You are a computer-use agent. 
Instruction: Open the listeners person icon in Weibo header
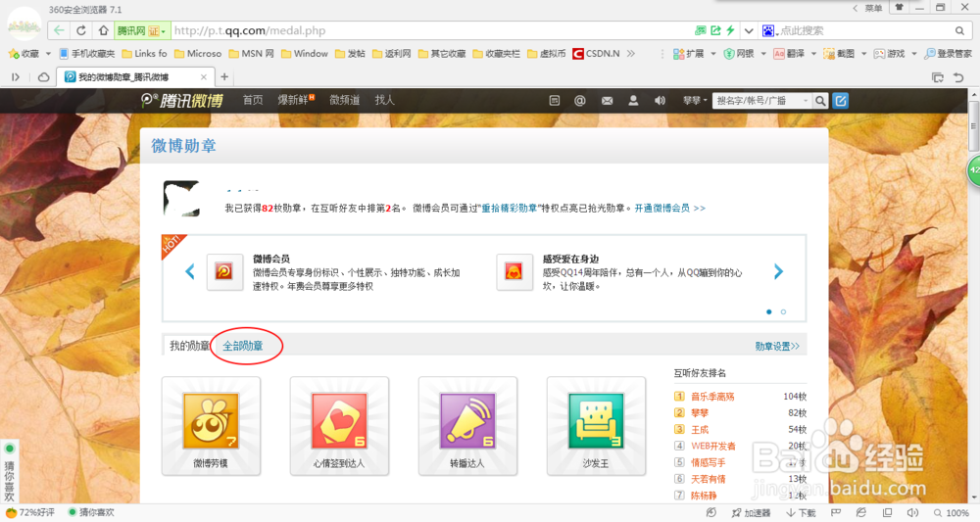click(633, 100)
